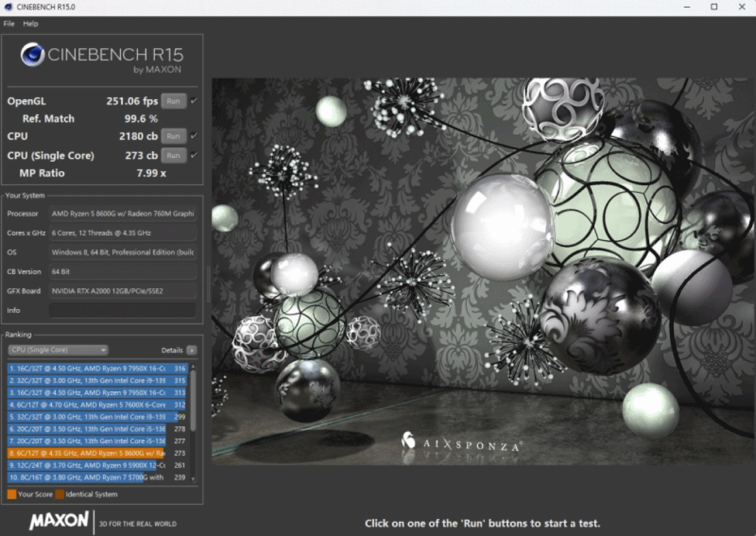Viewport: 756px width, 536px height.
Task: Run the CPU (Single Core) test
Action: click(174, 155)
